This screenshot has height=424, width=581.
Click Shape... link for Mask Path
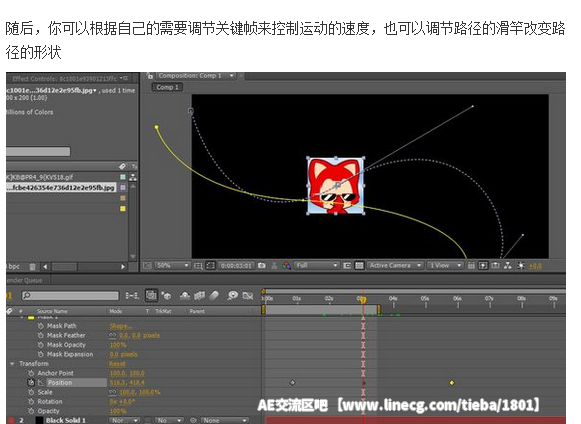click(x=120, y=326)
